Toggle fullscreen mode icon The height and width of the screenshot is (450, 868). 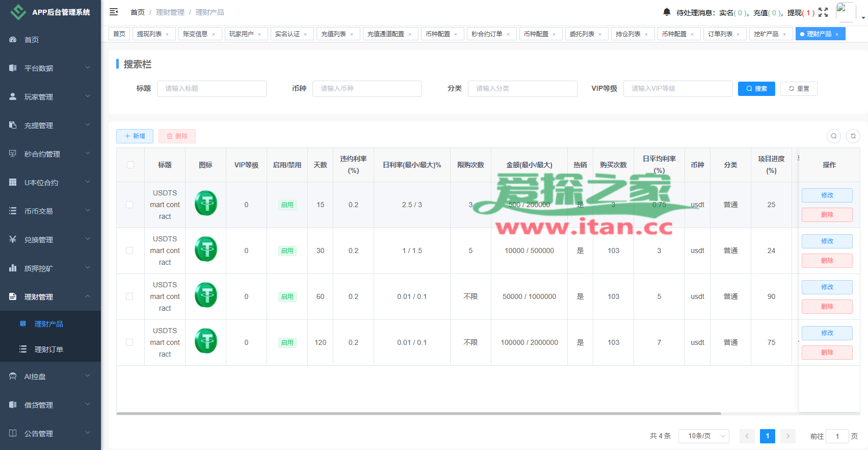point(823,12)
